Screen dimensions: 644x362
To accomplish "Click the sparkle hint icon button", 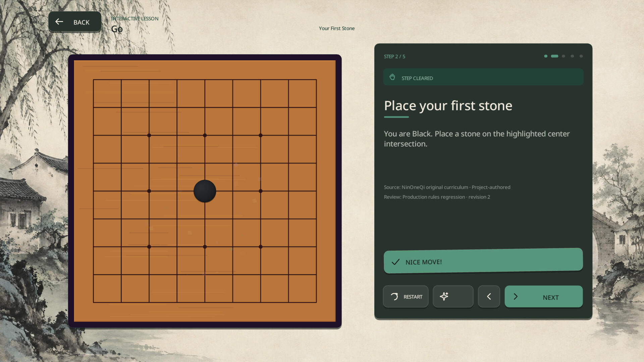I will tap(453, 297).
